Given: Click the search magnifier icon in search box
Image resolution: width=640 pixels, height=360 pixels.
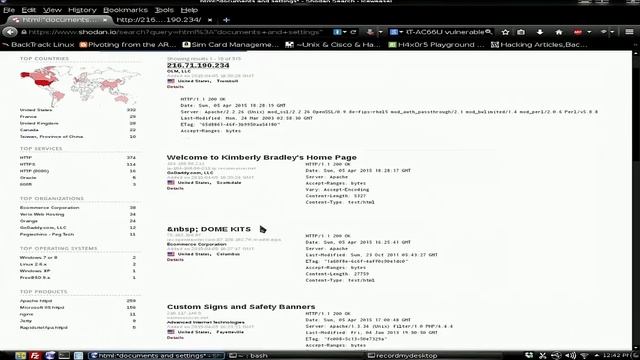Looking at the screenshot, I should [x=488, y=32].
